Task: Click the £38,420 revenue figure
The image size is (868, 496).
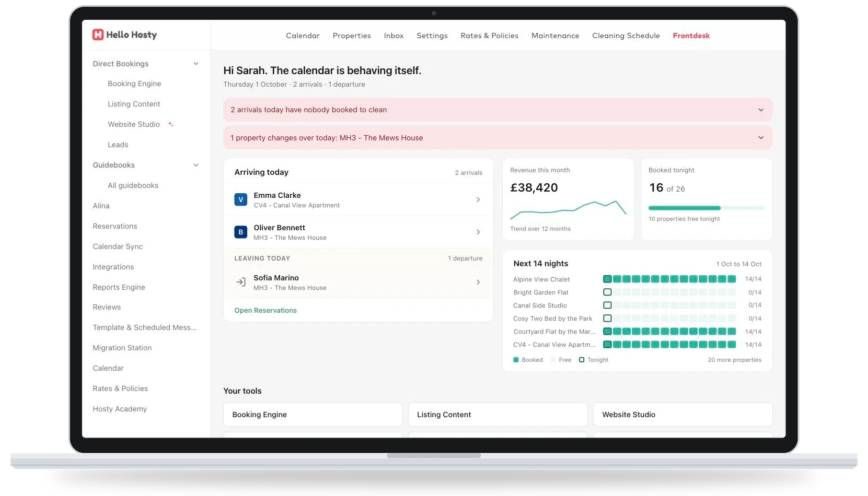Action: coord(534,188)
